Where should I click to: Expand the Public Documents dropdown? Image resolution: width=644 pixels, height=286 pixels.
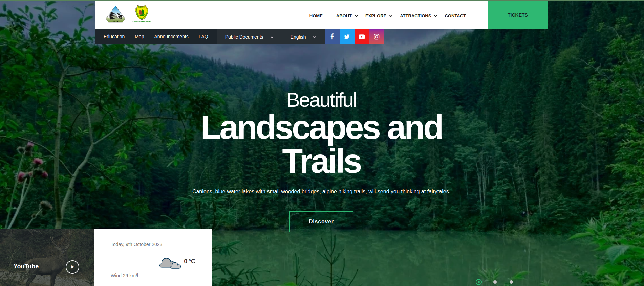point(249,37)
